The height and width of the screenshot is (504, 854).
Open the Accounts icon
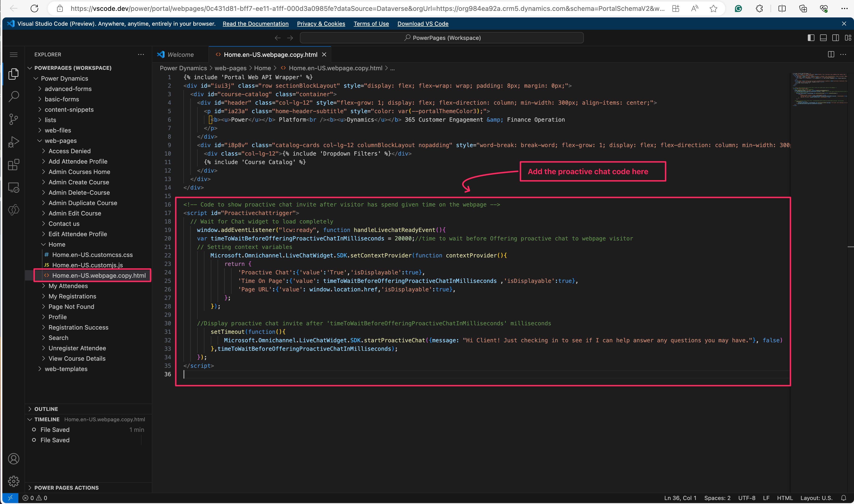[14, 459]
